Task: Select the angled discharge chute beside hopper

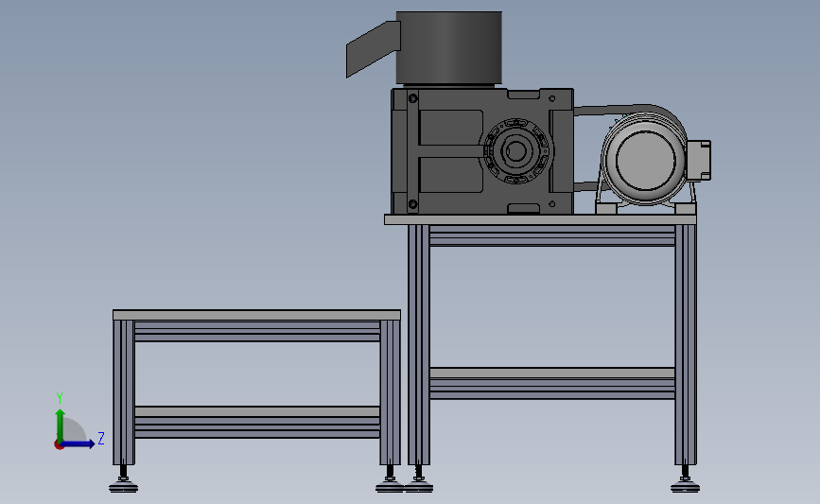Action: tap(373, 48)
